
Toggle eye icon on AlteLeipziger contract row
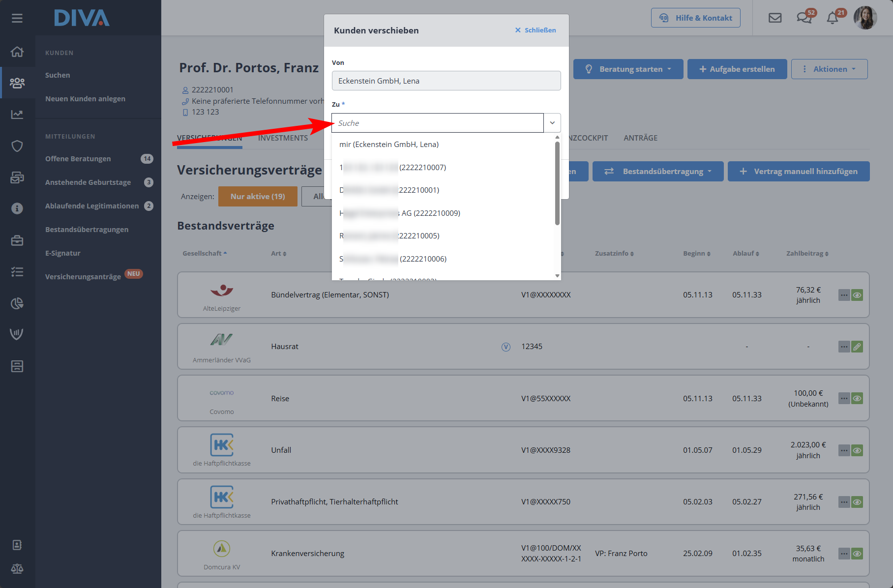(x=857, y=295)
